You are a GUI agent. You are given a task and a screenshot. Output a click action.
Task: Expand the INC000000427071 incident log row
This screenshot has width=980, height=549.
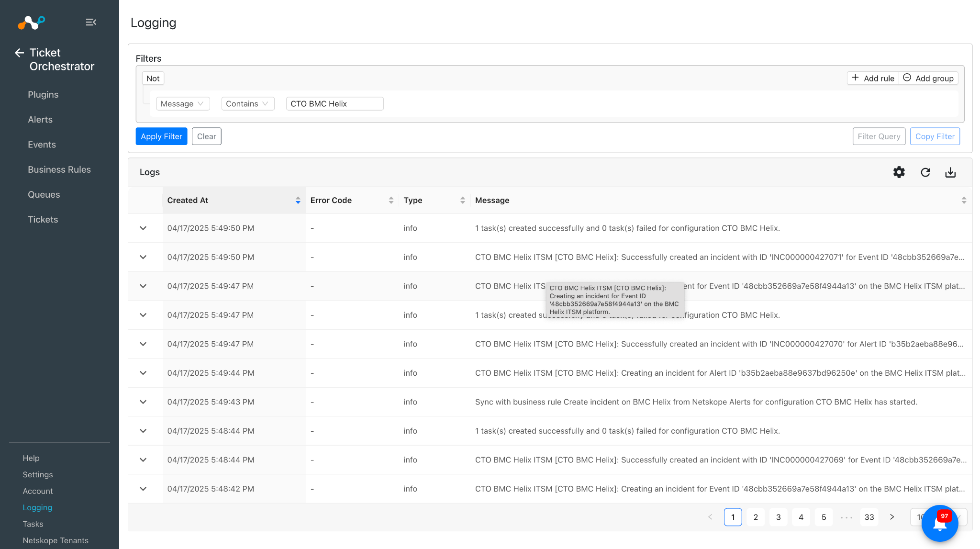click(x=143, y=257)
